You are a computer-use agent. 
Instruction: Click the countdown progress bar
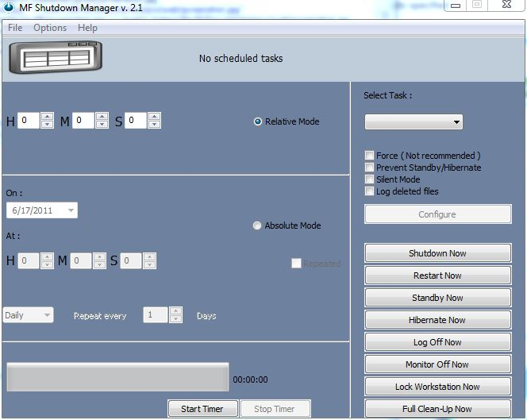point(117,377)
